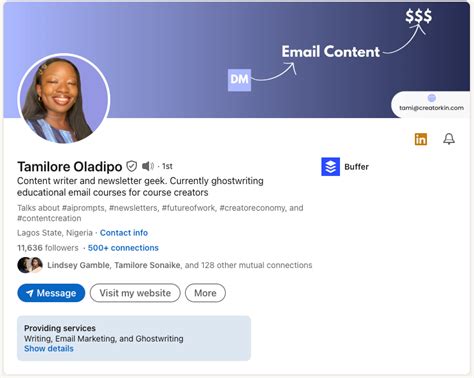Open the Buffer company logo
474x378 pixels.
point(330,167)
